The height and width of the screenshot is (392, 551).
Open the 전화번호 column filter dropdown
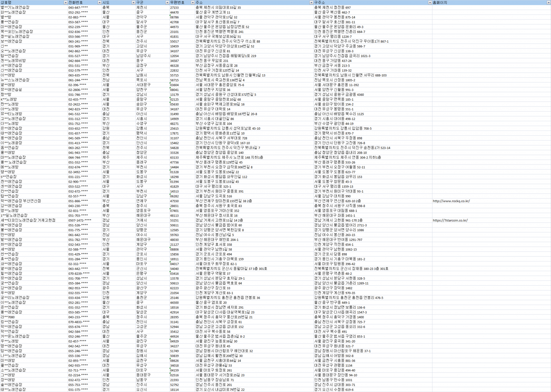coord(100,3)
